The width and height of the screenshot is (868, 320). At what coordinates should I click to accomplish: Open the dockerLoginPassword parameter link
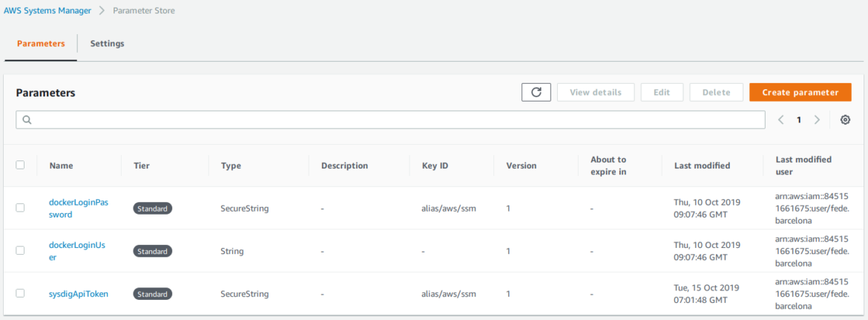79,208
